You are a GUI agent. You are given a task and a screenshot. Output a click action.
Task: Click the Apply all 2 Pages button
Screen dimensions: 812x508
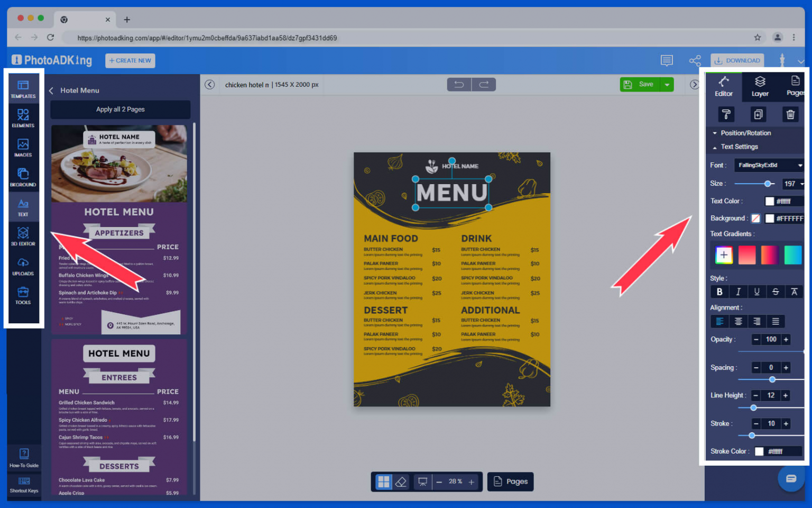tap(120, 110)
